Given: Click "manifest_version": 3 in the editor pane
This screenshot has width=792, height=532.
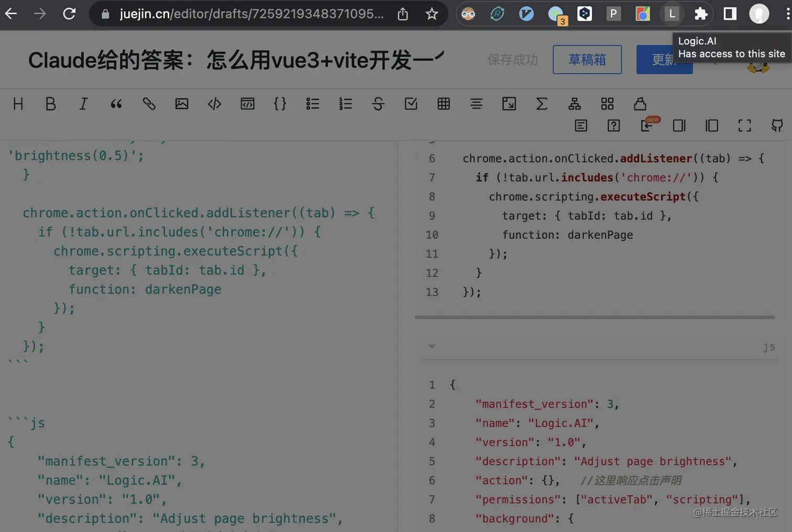Looking at the screenshot, I should tap(121, 461).
